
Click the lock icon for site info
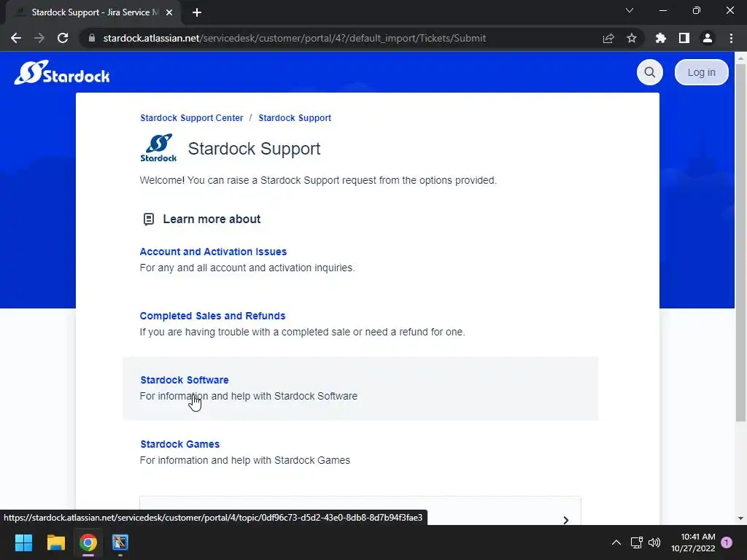92,38
